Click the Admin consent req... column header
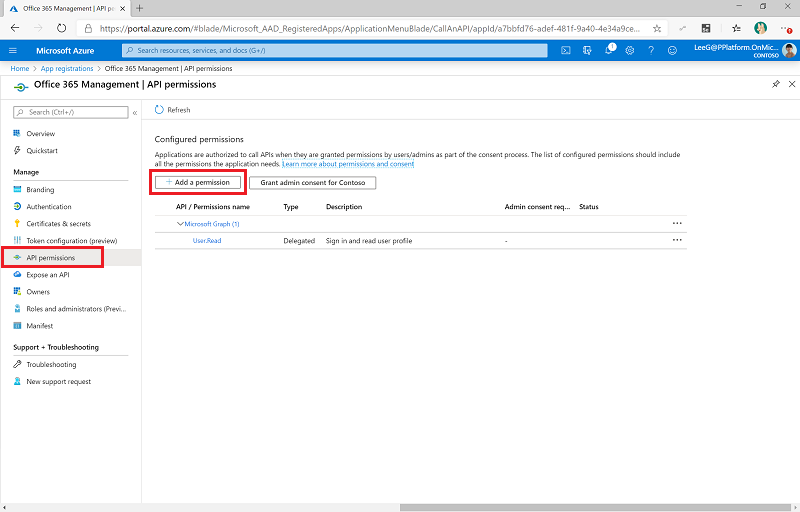The image size is (800, 512). (537, 207)
